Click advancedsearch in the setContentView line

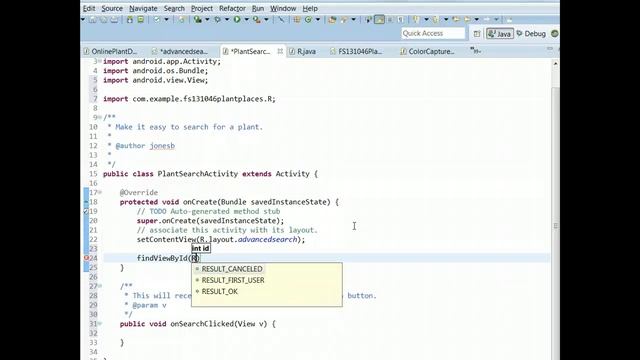coord(267,240)
